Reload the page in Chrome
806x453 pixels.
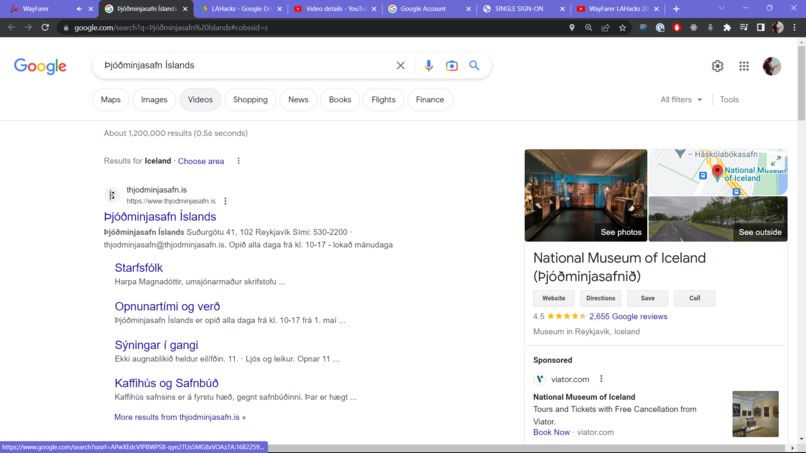point(45,28)
